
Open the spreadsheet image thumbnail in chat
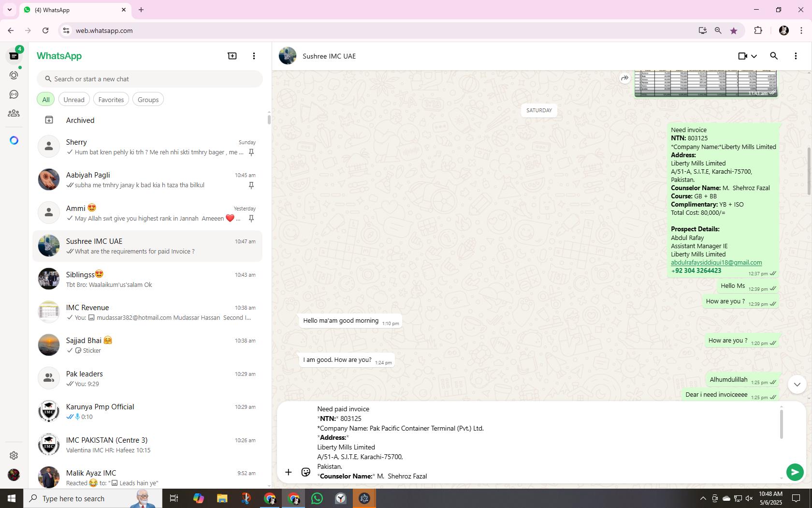(706, 83)
